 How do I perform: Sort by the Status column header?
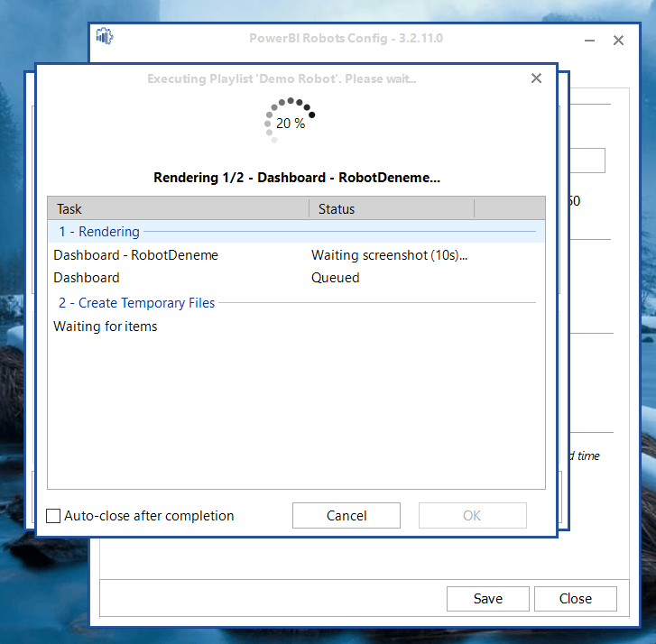point(392,208)
